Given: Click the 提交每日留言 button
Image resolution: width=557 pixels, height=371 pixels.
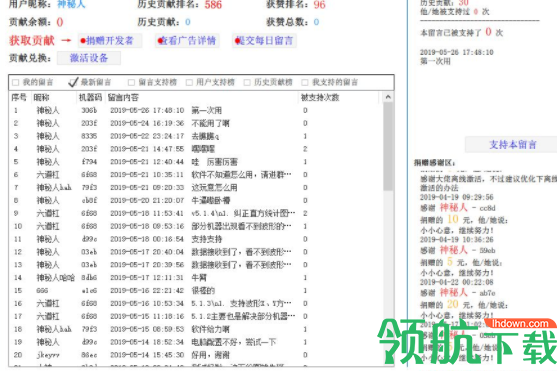Looking at the screenshot, I should click(264, 41).
